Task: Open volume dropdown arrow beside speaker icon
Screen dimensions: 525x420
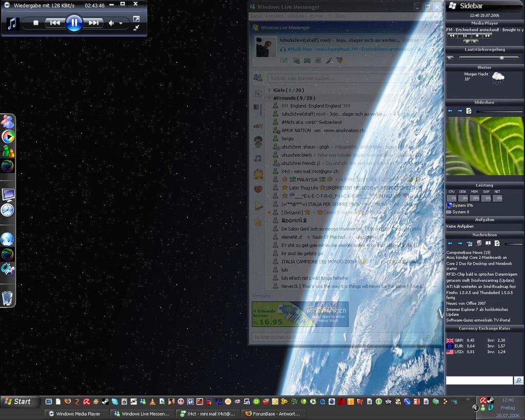Action: coord(121,24)
